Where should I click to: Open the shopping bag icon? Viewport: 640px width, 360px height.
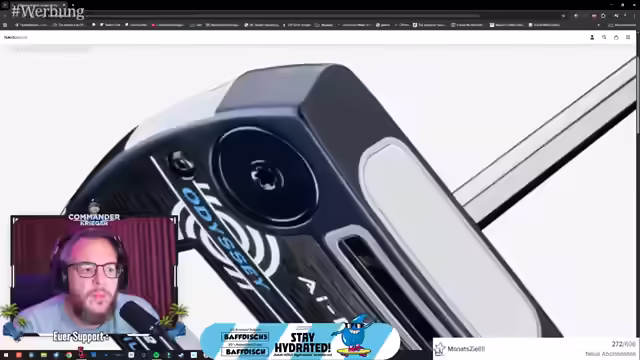(616, 37)
